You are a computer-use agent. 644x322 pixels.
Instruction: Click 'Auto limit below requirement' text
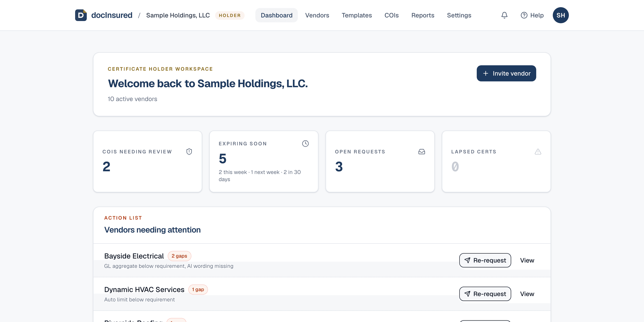coord(140,299)
